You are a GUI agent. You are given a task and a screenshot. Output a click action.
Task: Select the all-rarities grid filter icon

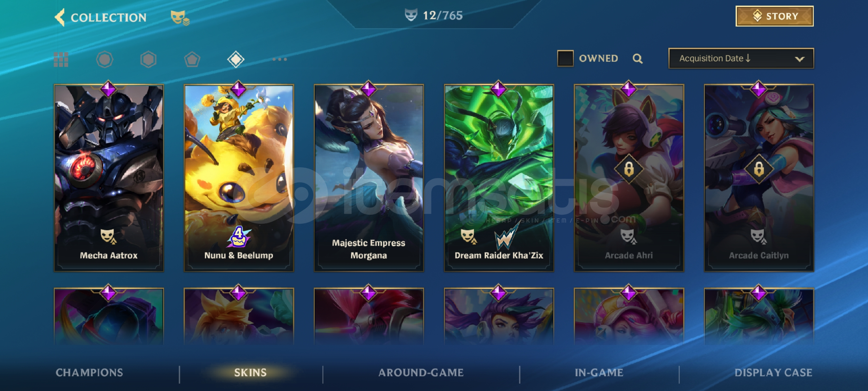pos(61,59)
